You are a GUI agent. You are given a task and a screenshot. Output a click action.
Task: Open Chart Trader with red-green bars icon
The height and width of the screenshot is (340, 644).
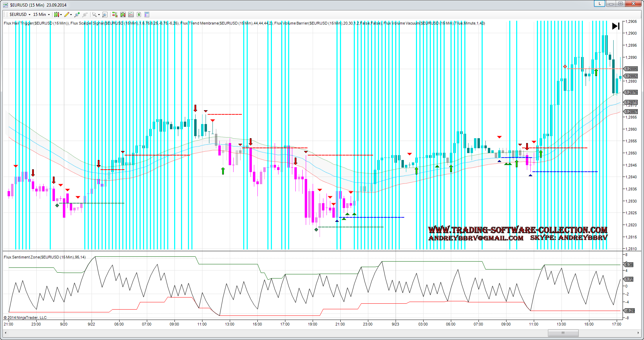pos(115,15)
